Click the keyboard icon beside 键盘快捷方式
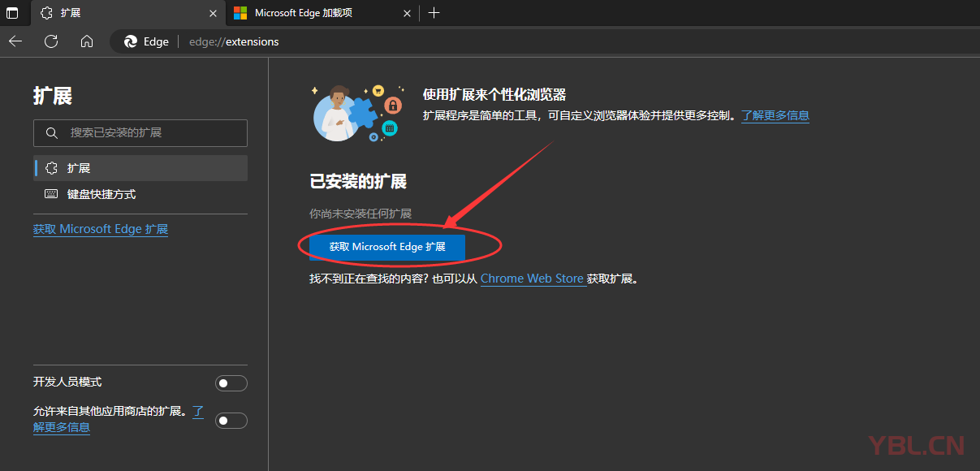Image resolution: width=980 pixels, height=471 pixels. point(51,194)
